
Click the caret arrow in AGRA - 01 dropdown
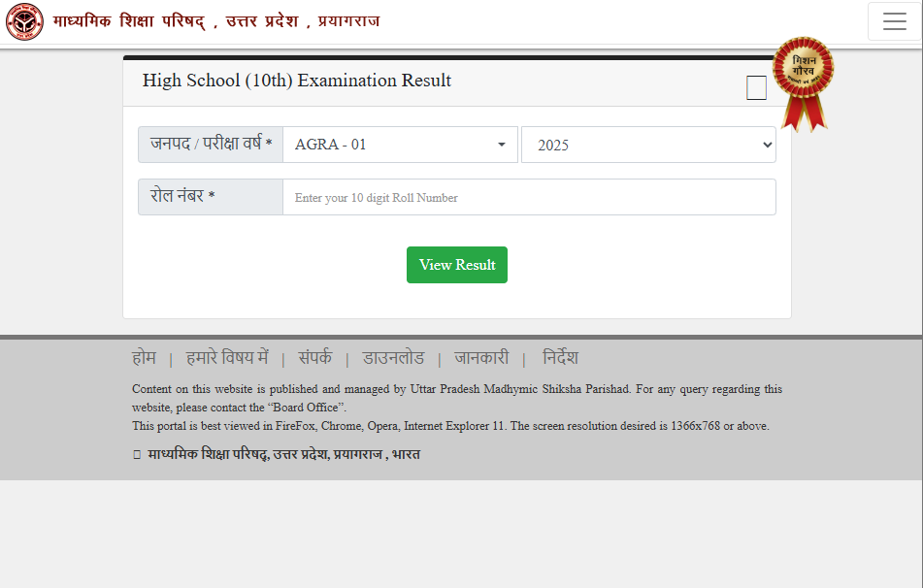(x=502, y=145)
